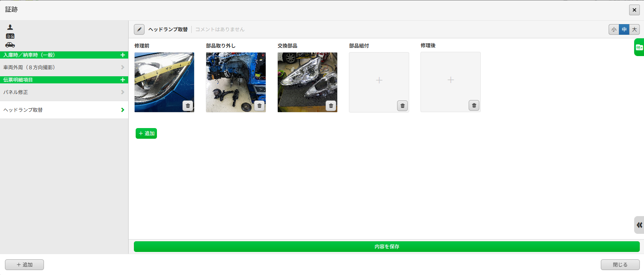The height and width of the screenshot is (275, 644).
Task: Edit the ヘッドランプ取替 title with pencil icon
Action: pos(139,29)
